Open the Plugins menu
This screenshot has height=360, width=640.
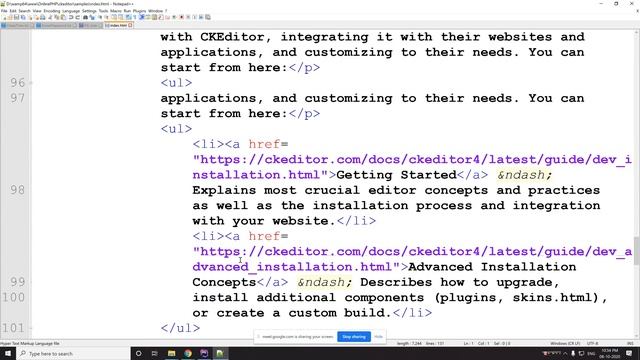click(x=139, y=11)
